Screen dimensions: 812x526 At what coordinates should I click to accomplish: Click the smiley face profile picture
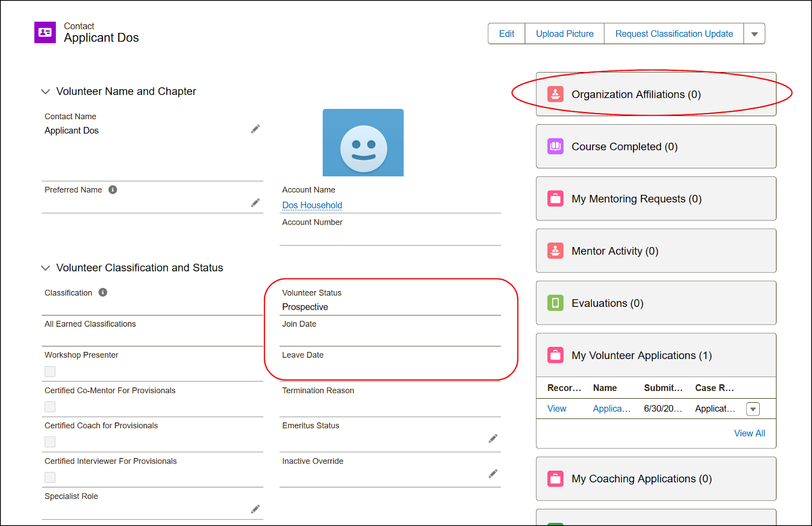point(363,143)
